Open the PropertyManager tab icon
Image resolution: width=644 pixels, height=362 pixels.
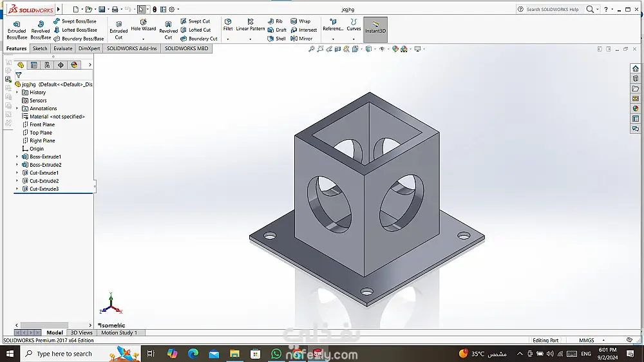pyautogui.click(x=34, y=65)
